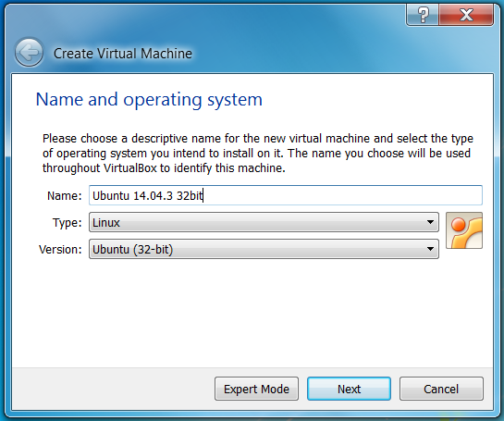The height and width of the screenshot is (421, 504).
Task: Click the Ubuntu OS type icon
Action: [464, 230]
